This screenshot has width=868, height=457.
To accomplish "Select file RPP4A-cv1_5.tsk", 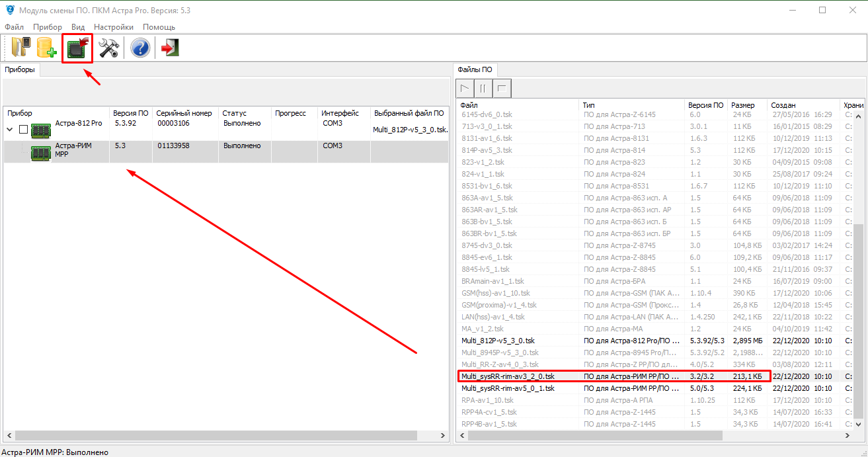I will click(489, 412).
